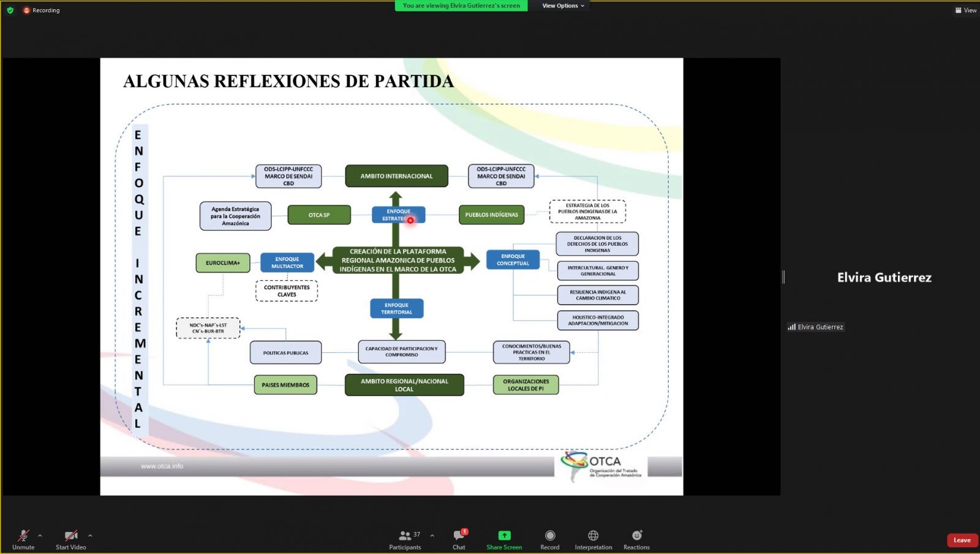Unmute the microphone
The image size is (980, 554).
23,536
